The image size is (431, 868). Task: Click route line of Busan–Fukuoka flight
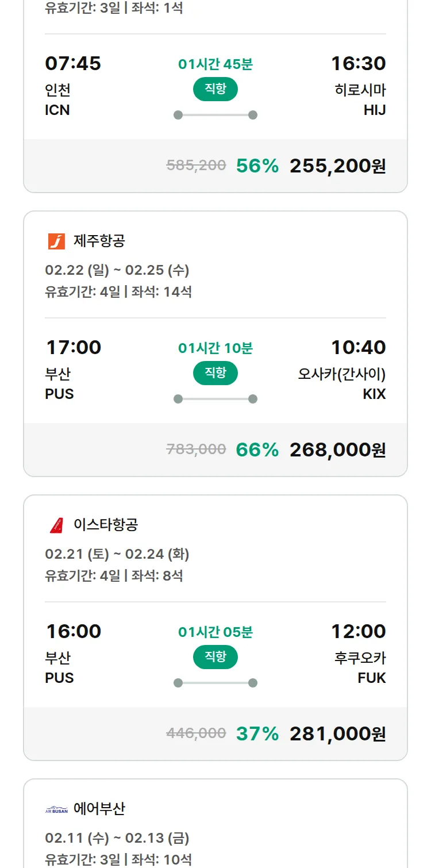[215, 683]
